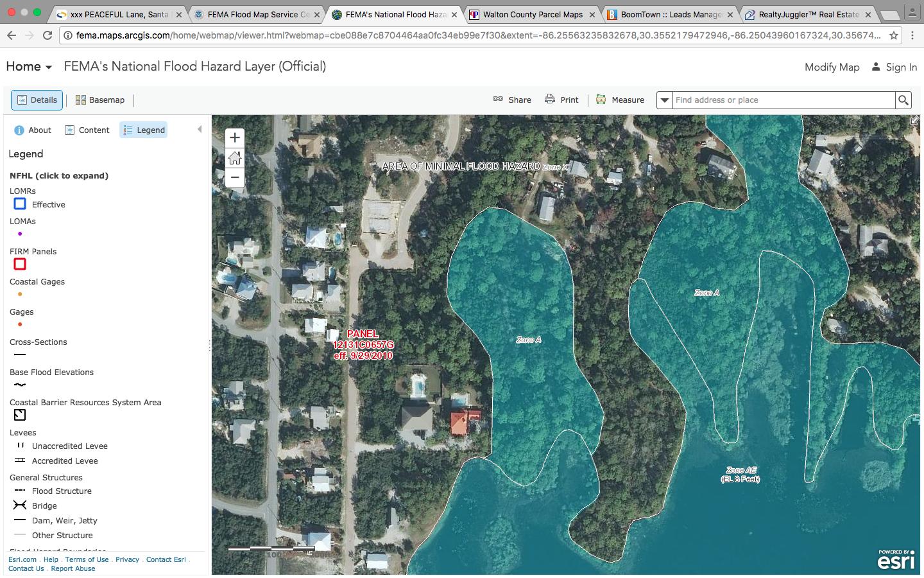Open Terms of Use footer link

[x=87, y=559]
